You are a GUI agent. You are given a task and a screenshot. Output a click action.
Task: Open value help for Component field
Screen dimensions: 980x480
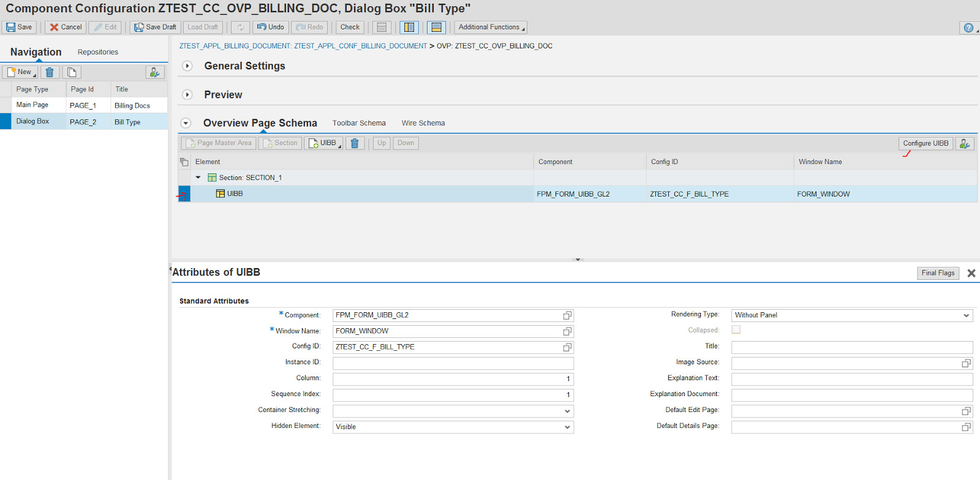[567, 315]
